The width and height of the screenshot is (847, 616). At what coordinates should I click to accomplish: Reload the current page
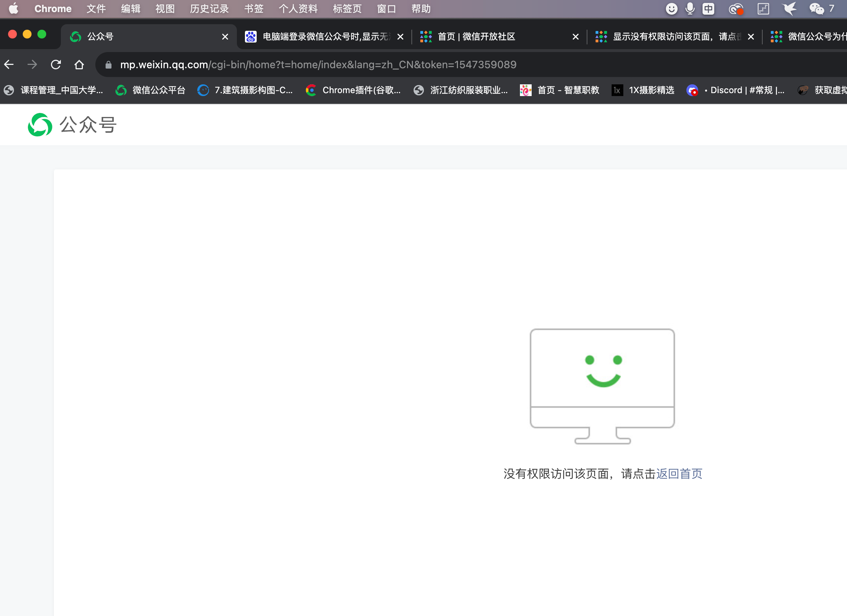[56, 64]
